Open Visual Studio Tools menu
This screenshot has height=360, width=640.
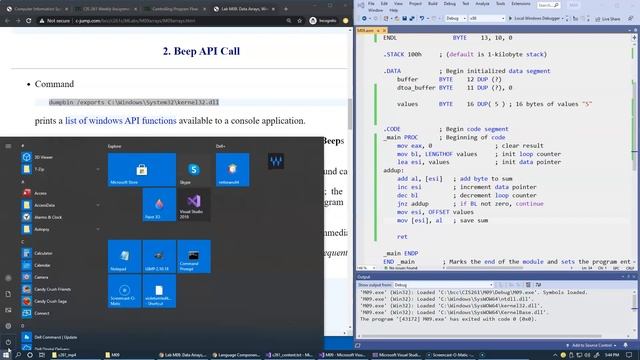coord(500,4)
